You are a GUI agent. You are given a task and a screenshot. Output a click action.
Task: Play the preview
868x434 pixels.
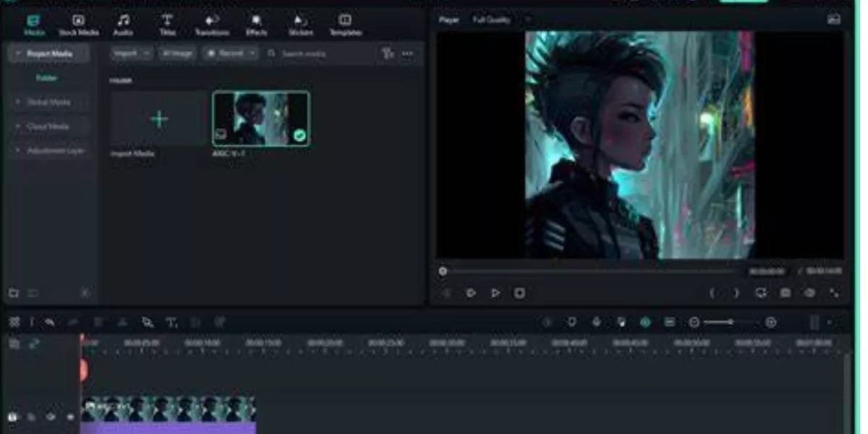pos(495,293)
